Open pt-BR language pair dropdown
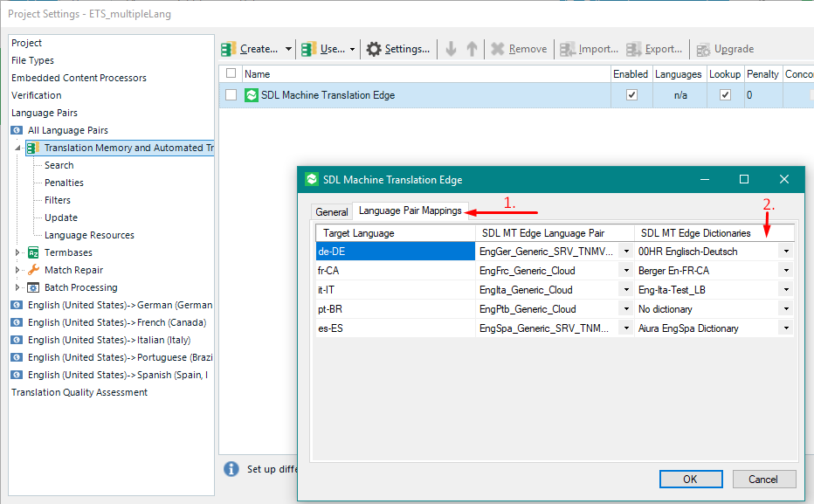 coord(626,309)
